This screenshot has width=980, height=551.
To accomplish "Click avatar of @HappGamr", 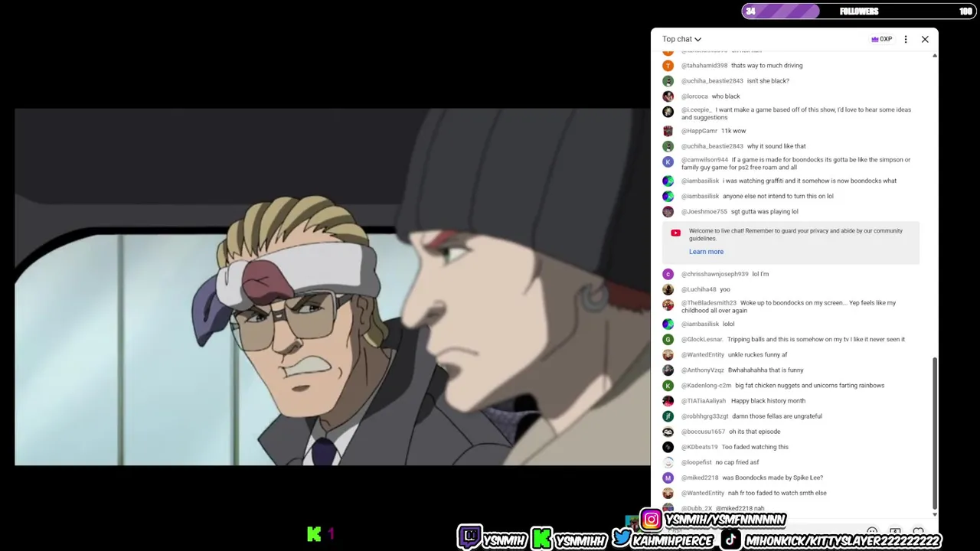I will [668, 131].
